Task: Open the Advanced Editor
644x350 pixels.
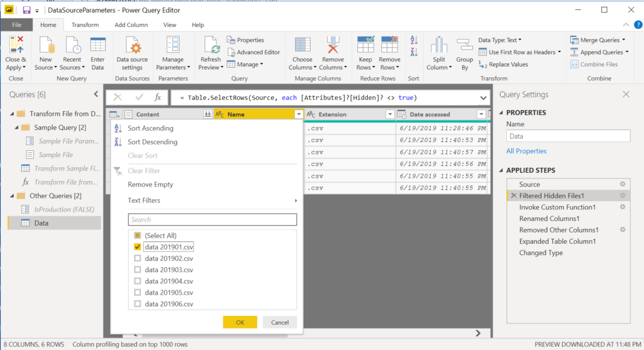Action: point(253,52)
